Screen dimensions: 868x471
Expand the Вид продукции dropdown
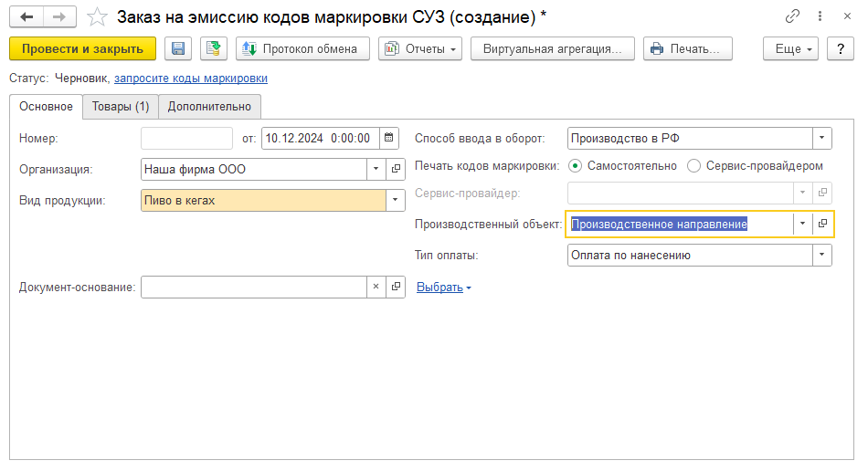pos(396,200)
